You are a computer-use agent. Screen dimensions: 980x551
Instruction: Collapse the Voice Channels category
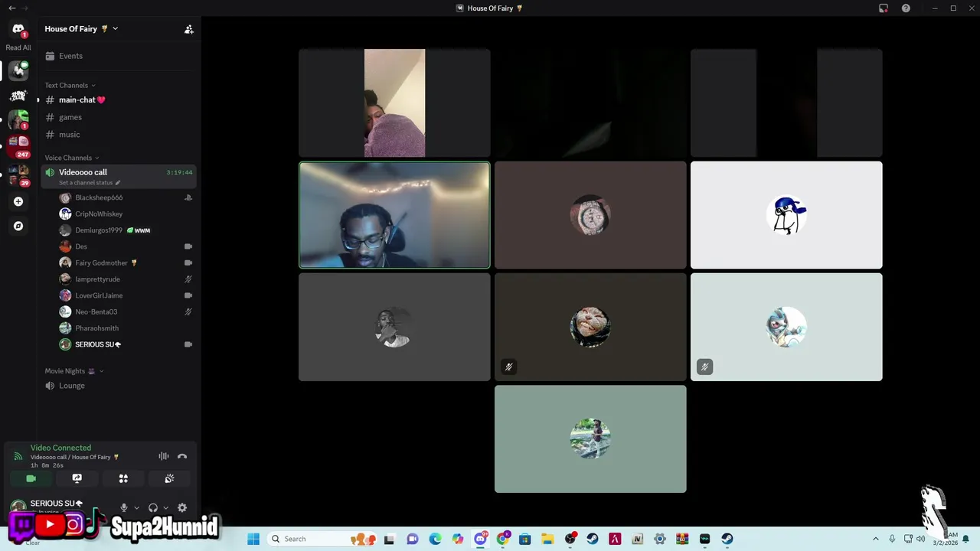point(71,158)
